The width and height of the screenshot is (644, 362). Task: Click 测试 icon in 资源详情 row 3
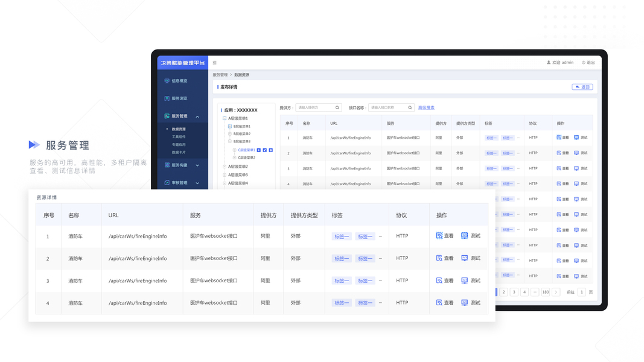tap(464, 281)
